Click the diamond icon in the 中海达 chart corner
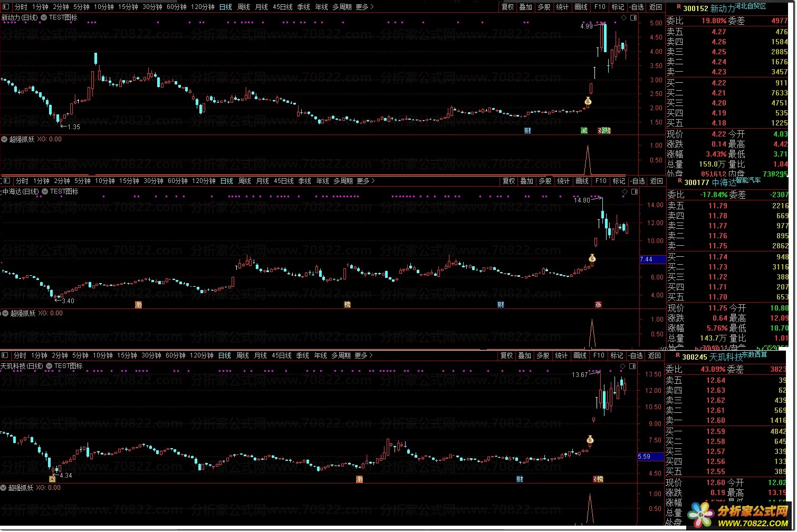The width and height of the screenshot is (797, 532). 625,192
